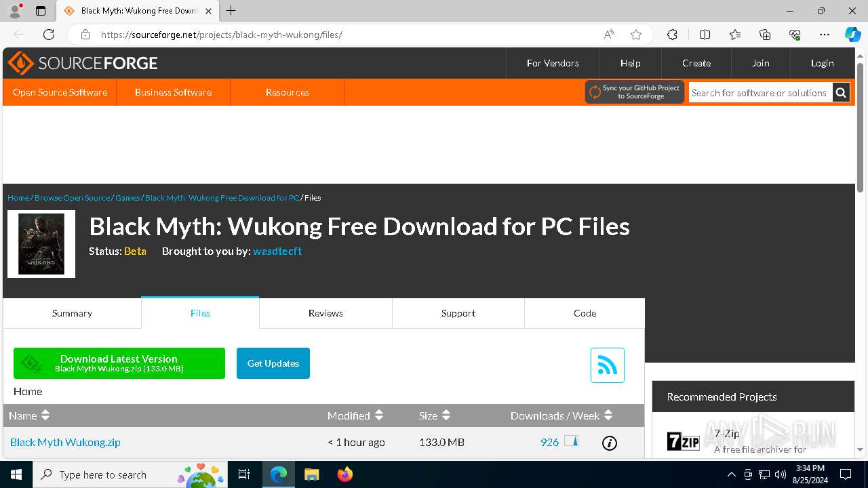Select the Files tab
The height and width of the screenshot is (488, 868).
coord(200,313)
